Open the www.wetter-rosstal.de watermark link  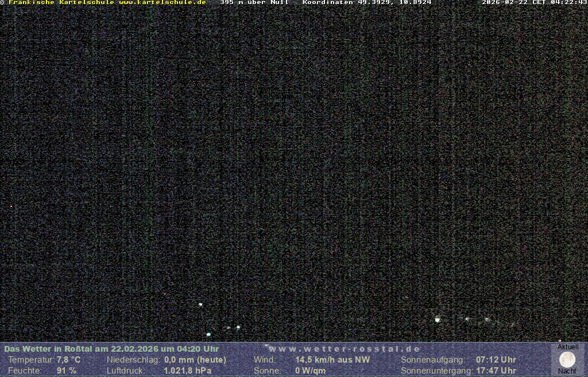coord(345,349)
